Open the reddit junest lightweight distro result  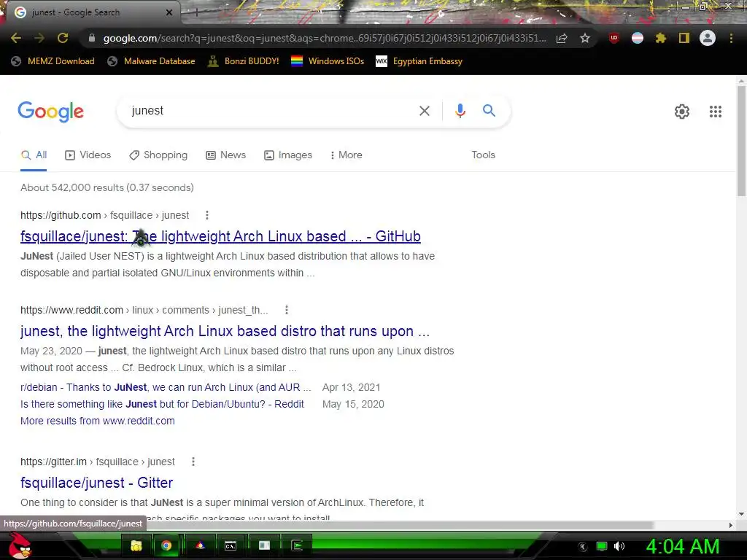tap(225, 331)
